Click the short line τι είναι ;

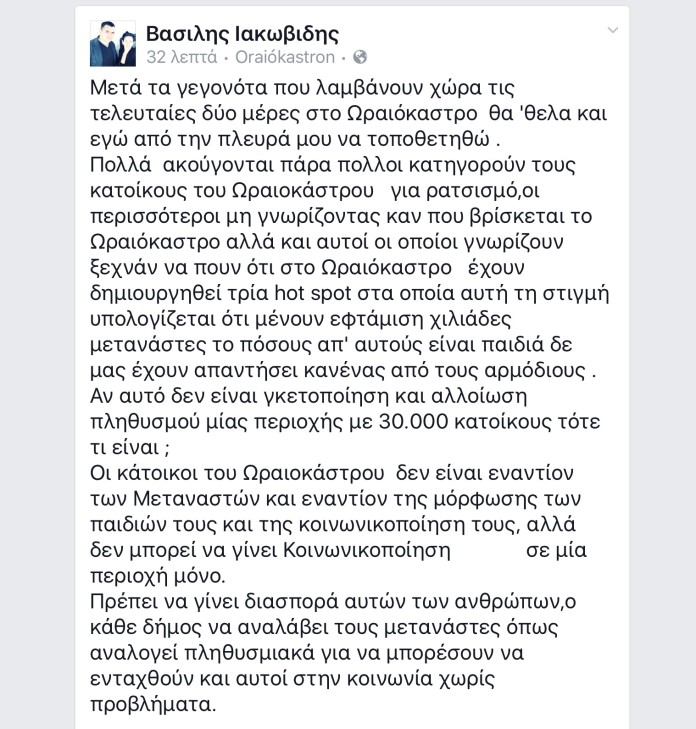(x=130, y=448)
